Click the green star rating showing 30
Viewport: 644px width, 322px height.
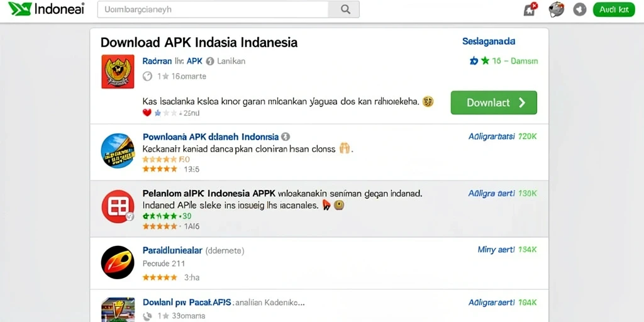pos(159,216)
